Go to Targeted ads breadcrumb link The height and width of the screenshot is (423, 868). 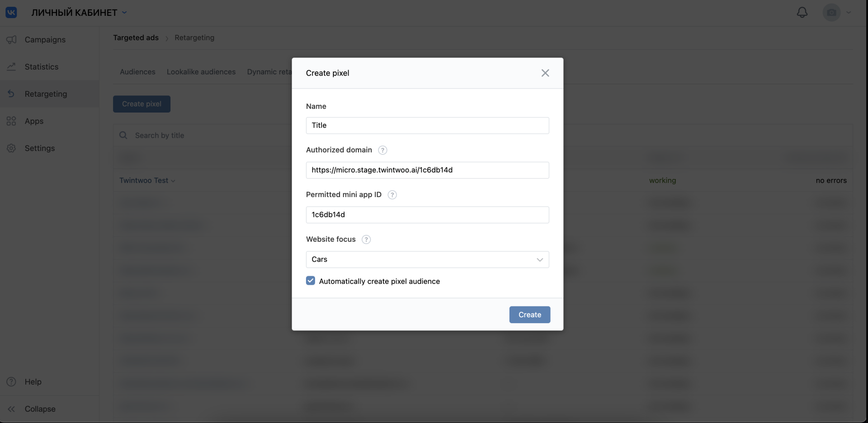pyautogui.click(x=136, y=38)
